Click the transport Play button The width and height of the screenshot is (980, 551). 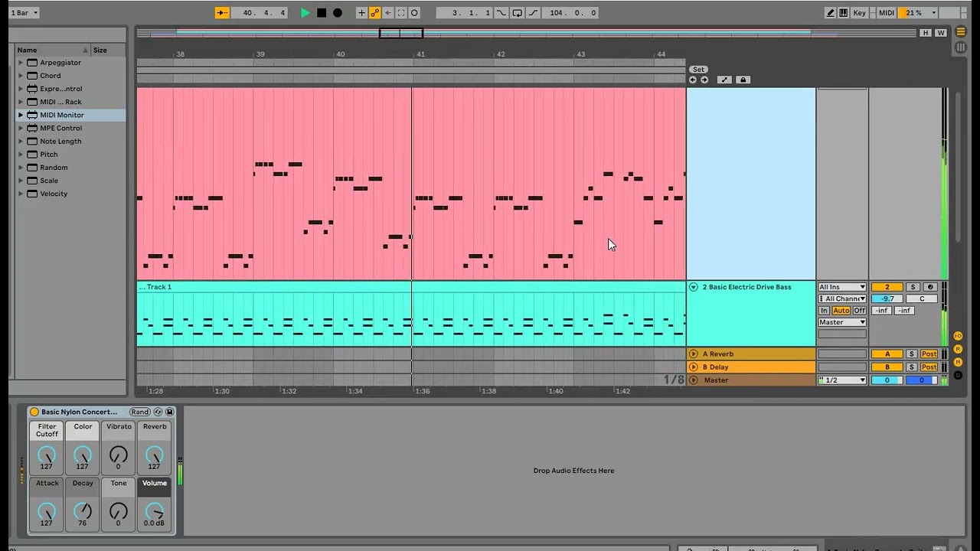305,13
